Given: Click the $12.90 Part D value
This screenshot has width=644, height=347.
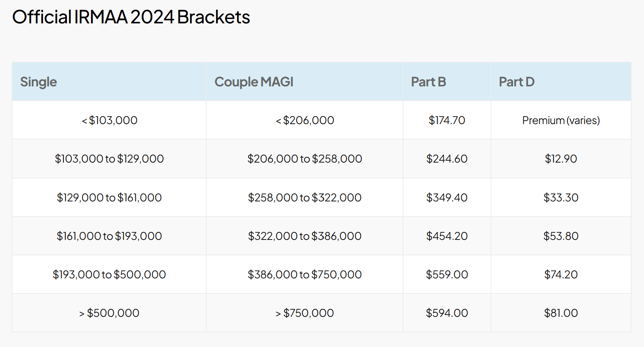Looking at the screenshot, I should (x=561, y=159).
